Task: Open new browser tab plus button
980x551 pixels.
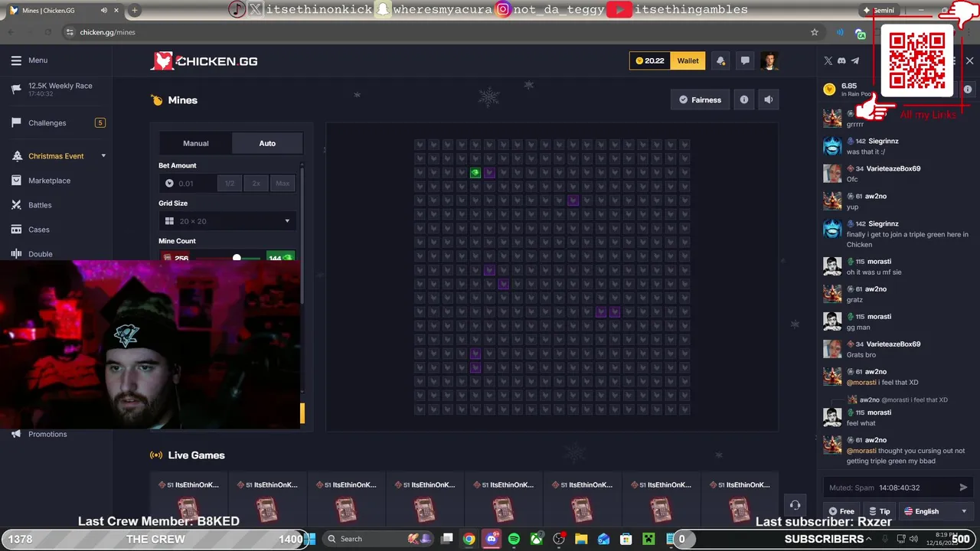Action: 135,11
